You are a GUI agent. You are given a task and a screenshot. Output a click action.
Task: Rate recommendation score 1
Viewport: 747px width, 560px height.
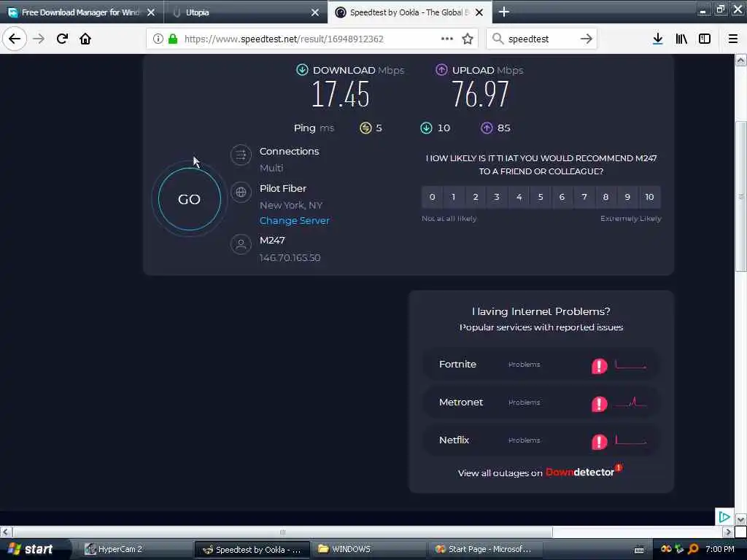(454, 197)
